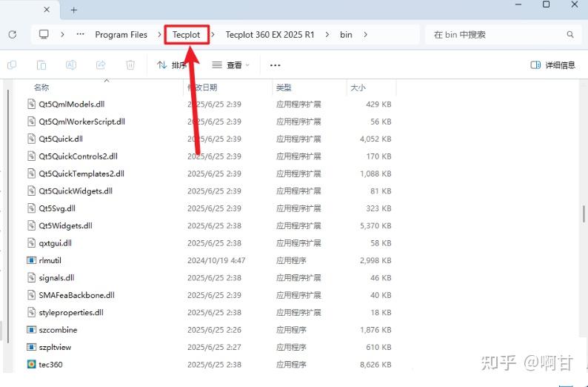Select the szpltview application icon
This screenshot has width=588, height=387.
(x=32, y=347)
